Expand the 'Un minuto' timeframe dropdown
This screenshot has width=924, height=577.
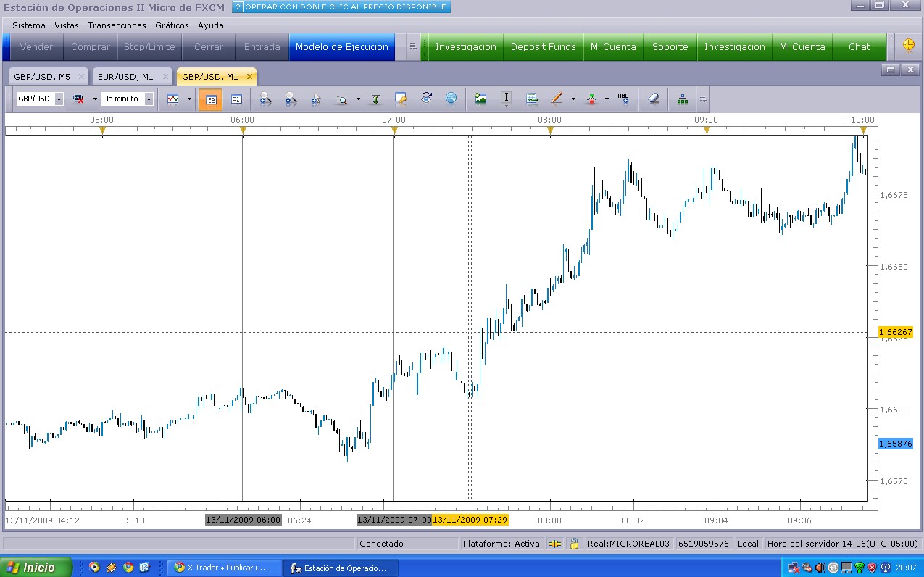[149, 99]
